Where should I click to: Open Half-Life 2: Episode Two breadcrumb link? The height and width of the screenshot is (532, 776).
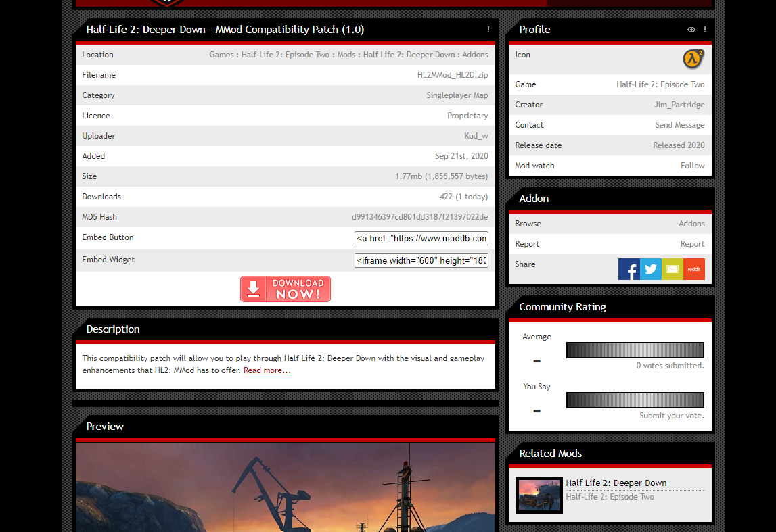point(286,55)
